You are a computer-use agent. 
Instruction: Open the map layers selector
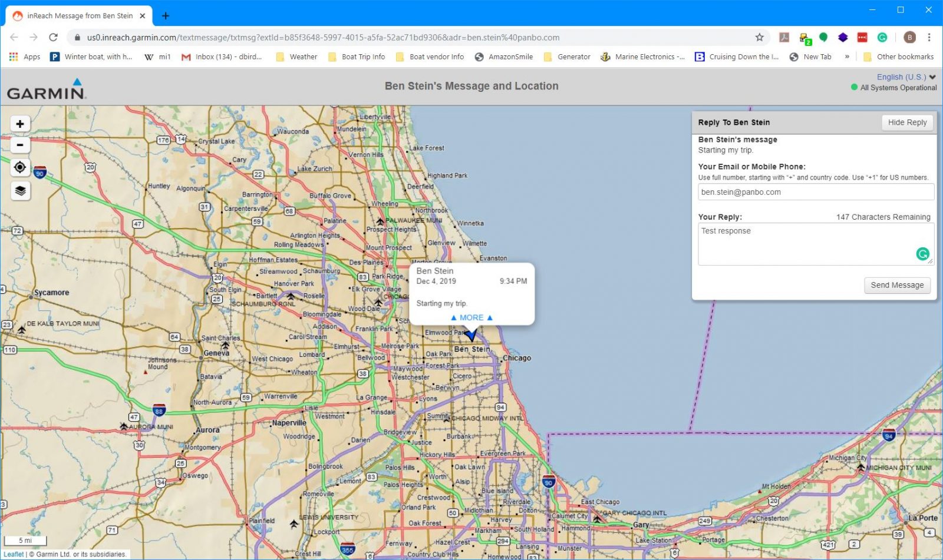[x=20, y=191]
